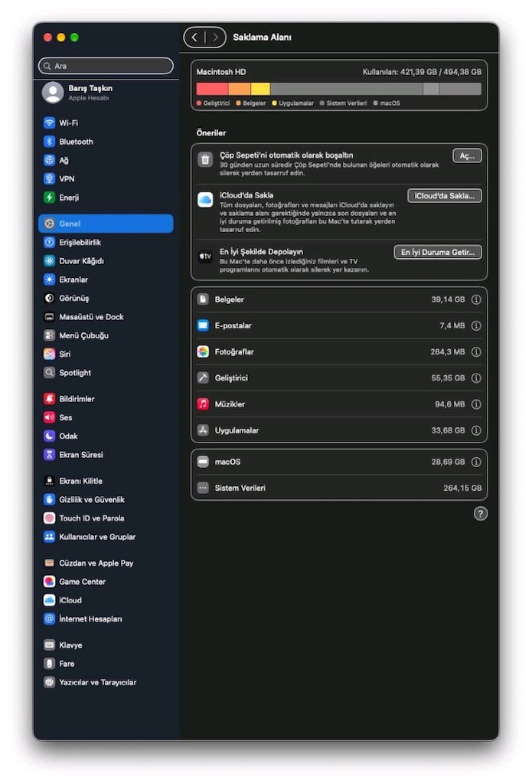Click the Geliştirici row label
532x784 pixels.
[x=231, y=378]
